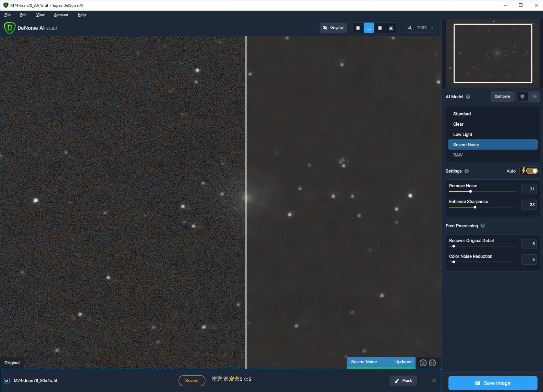Switch to the four-panel comparison view

click(391, 28)
